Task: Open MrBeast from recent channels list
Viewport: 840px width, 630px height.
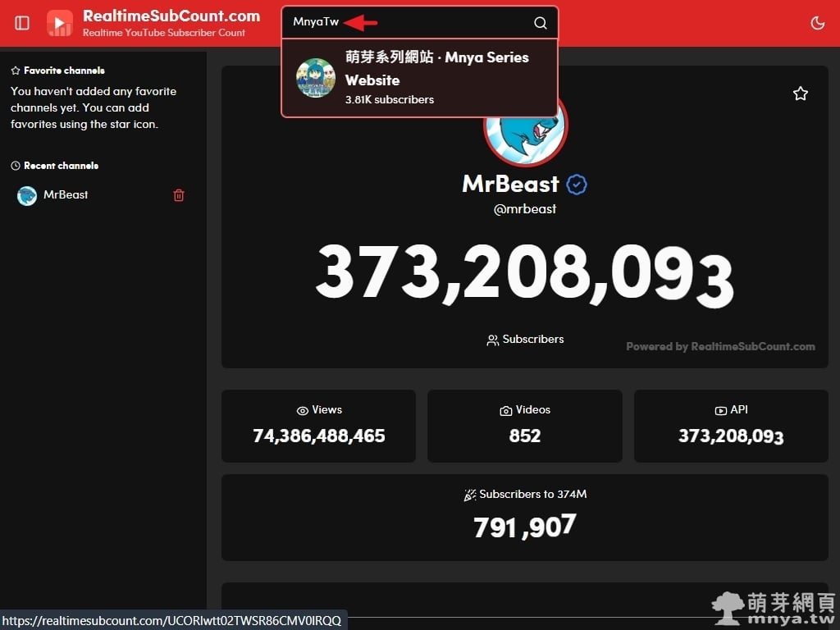Action: click(100, 195)
